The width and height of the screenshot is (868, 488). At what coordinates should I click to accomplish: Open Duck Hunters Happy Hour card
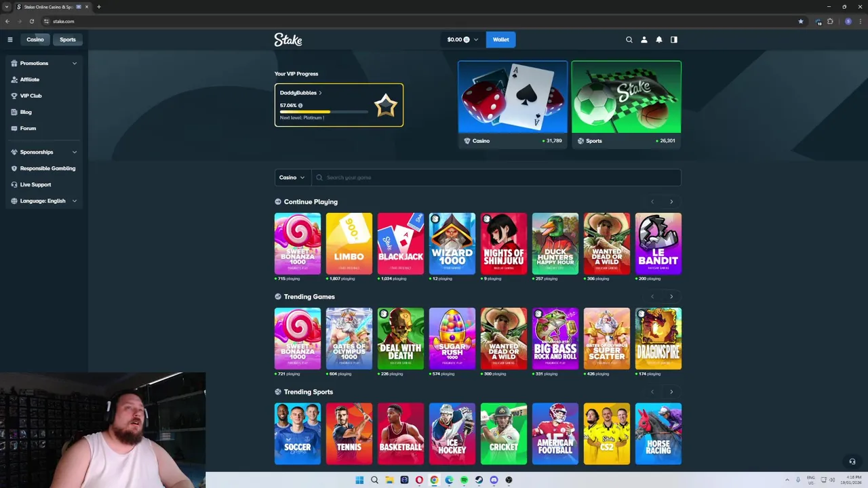click(x=555, y=243)
